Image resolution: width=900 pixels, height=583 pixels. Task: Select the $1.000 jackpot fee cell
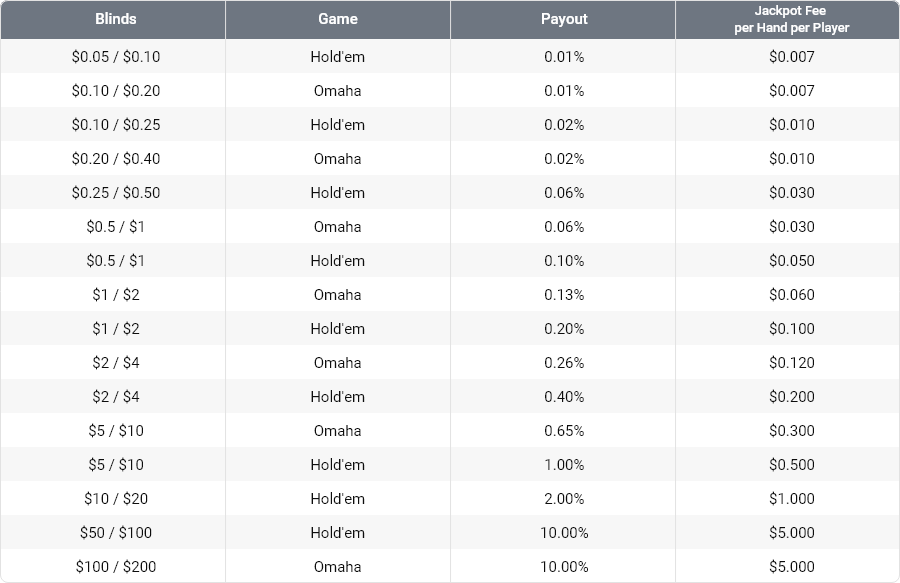tap(791, 499)
